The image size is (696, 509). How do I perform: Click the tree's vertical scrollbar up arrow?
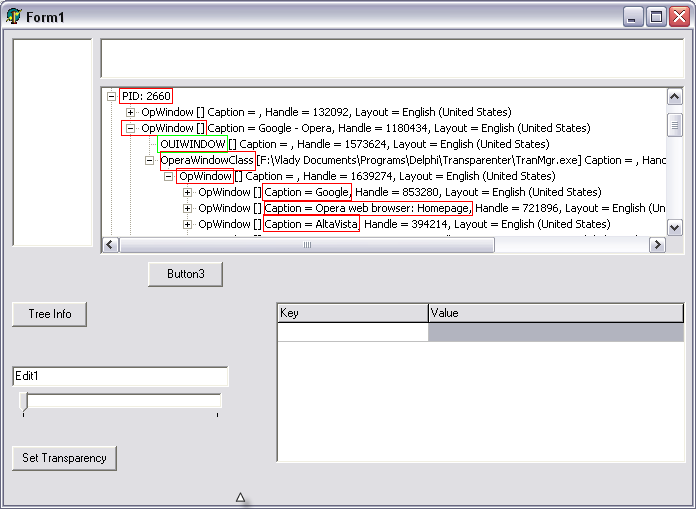[x=674, y=97]
